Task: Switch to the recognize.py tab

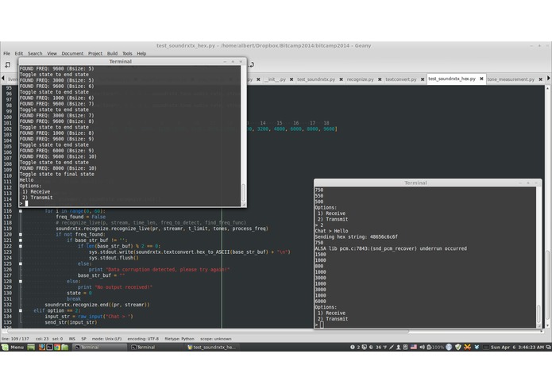Action: [360, 79]
